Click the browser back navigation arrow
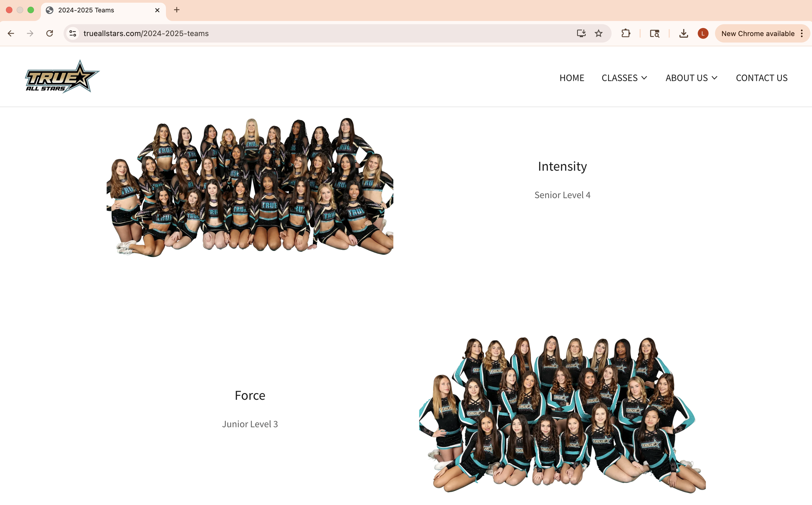The height and width of the screenshot is (505, 812). pos(11,33)
